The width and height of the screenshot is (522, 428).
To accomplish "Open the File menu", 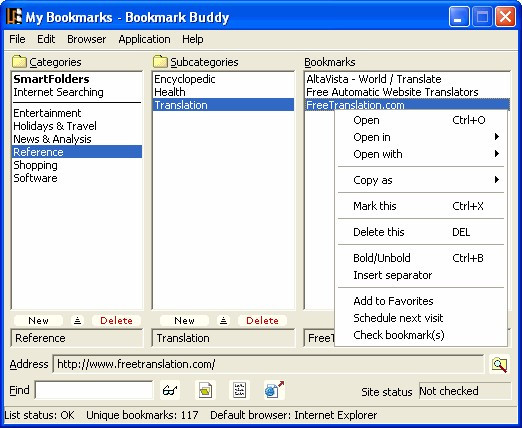I will coord(17,39).
